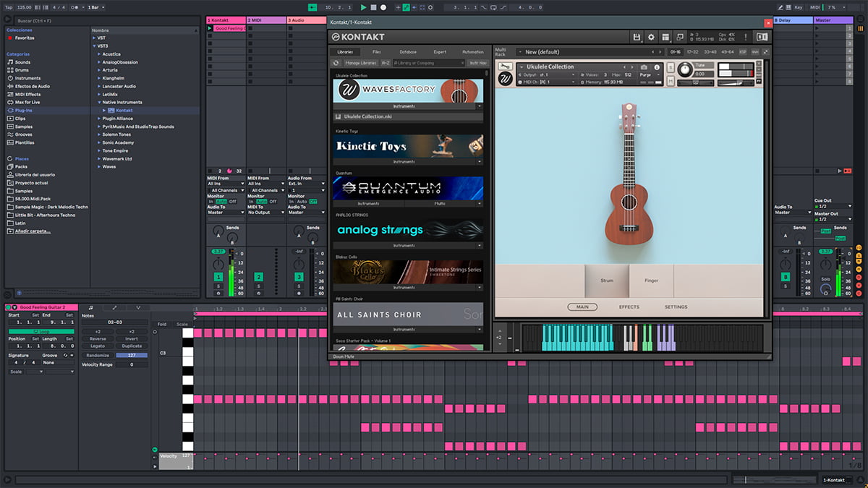Solo track 1 with S button

pos(218,286)
